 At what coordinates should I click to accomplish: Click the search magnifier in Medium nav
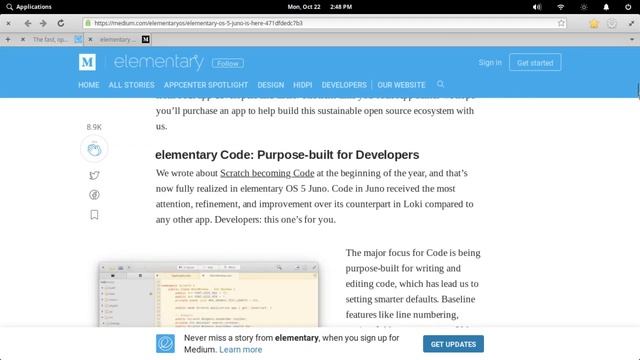coord(440,84)
